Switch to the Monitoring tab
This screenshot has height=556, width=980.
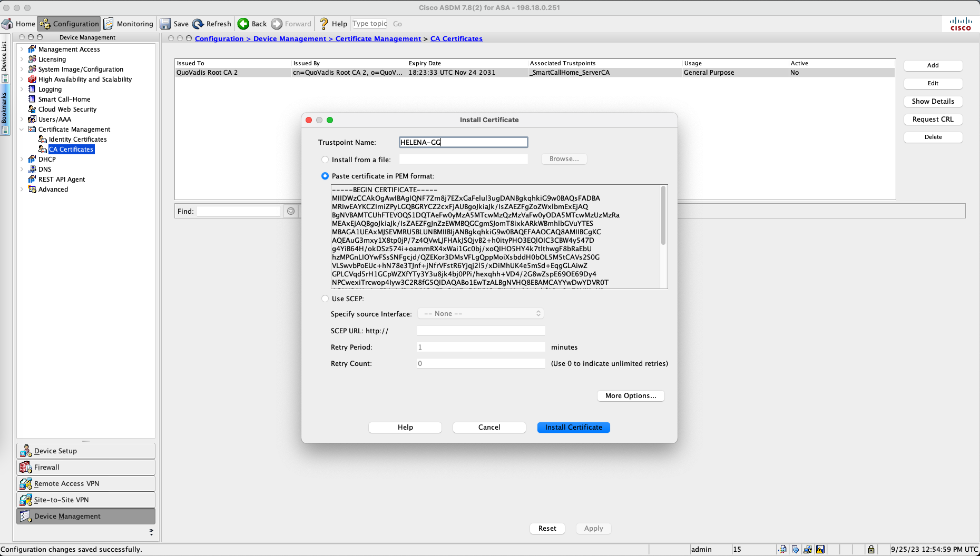coord(129,24)
